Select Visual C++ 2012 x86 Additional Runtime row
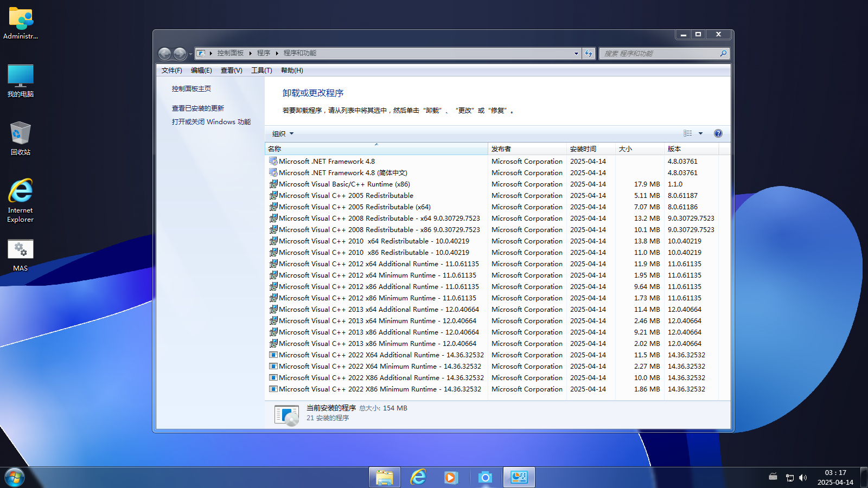This screenshot has width=868, height=488. [x=492, y=286]
